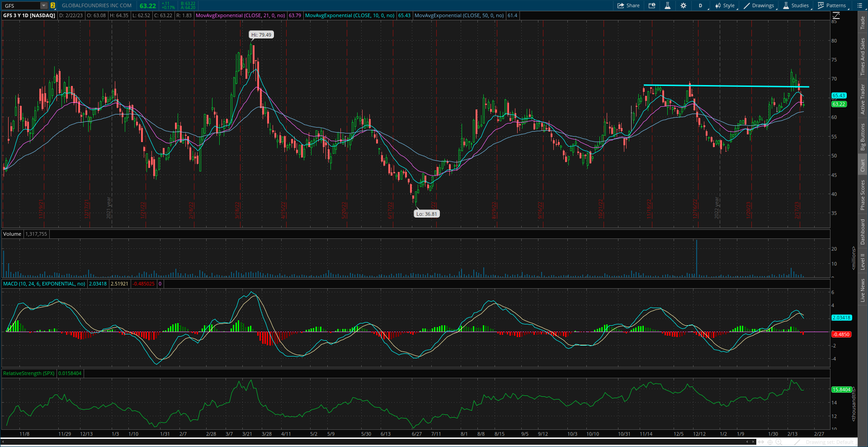
Task: Open the Drawing set: Default selector
Action: click(x=830, y=442)
